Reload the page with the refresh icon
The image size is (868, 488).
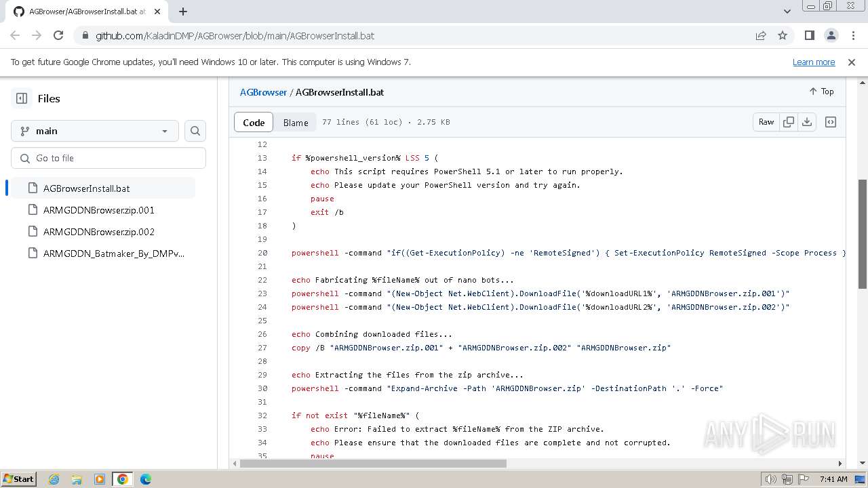58,35
